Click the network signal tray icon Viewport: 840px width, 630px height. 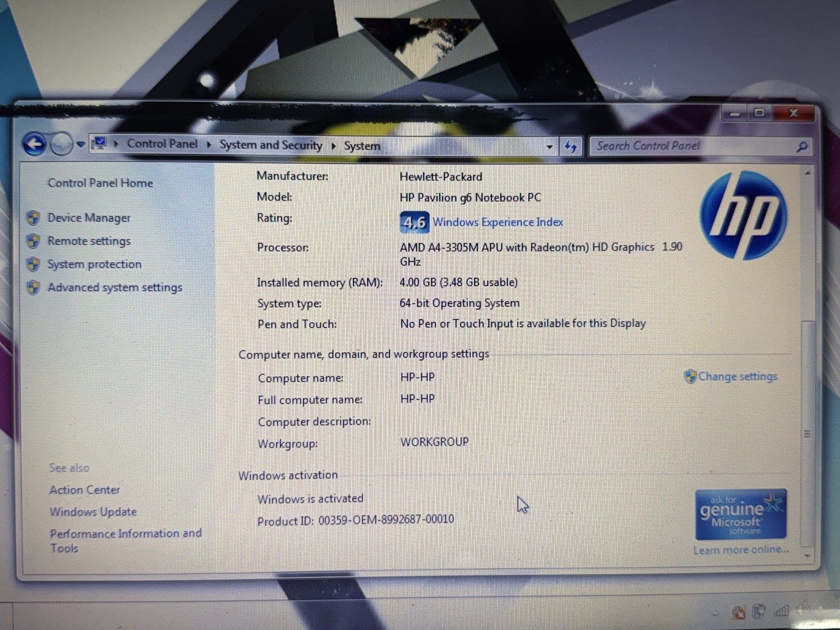tap(781, 611)
